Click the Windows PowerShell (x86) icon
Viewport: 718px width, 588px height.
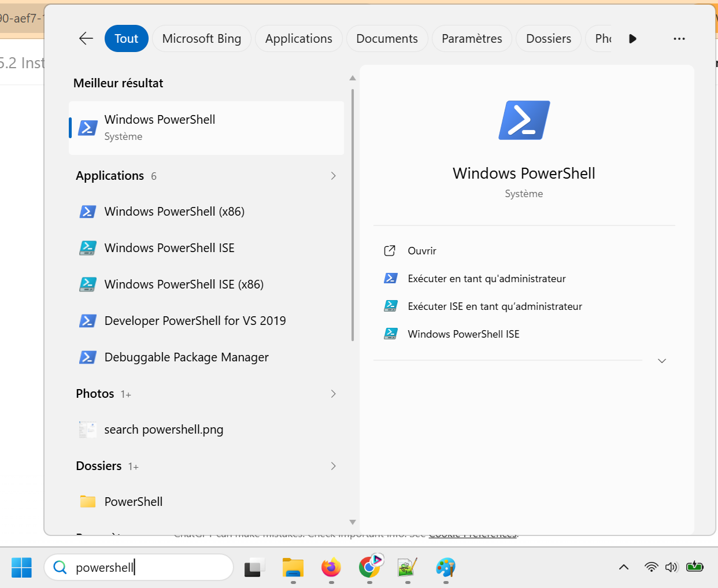[x=88, y=212]
